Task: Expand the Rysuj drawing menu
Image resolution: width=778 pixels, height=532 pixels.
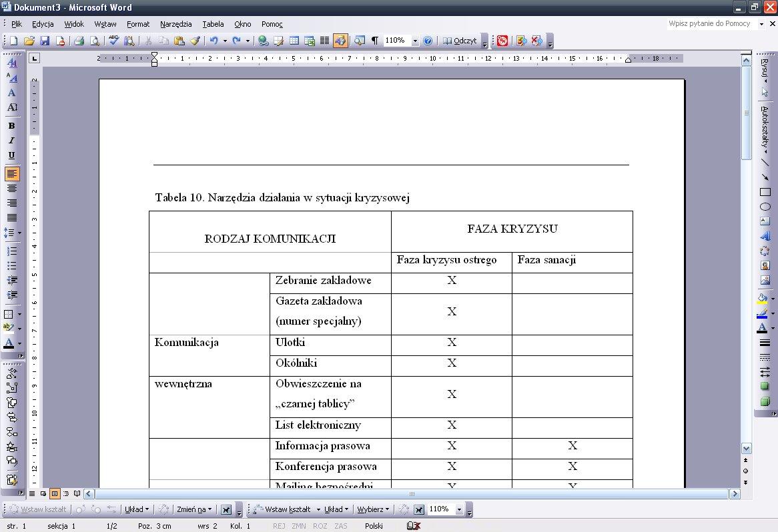Action: pos(765,71)
